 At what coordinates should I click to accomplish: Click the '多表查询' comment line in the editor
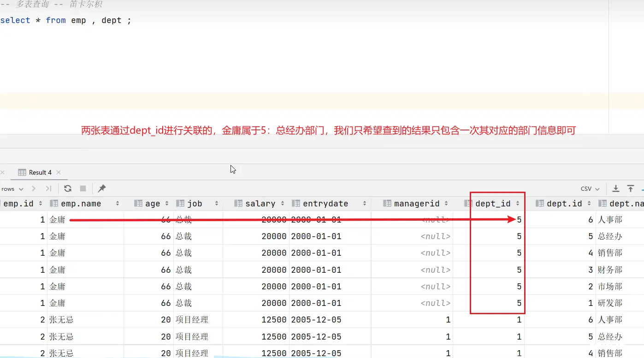52,4
